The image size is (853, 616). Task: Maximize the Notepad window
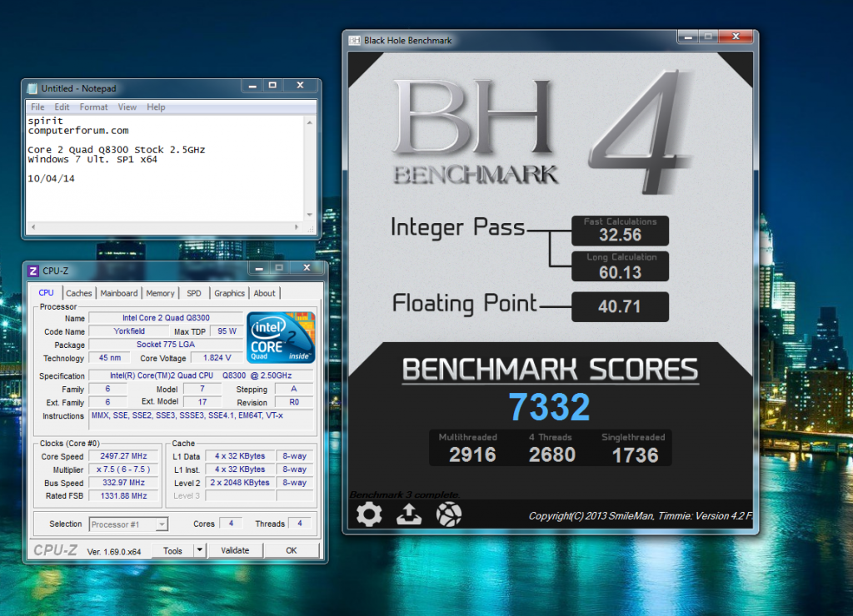click(x=272, y=85)
